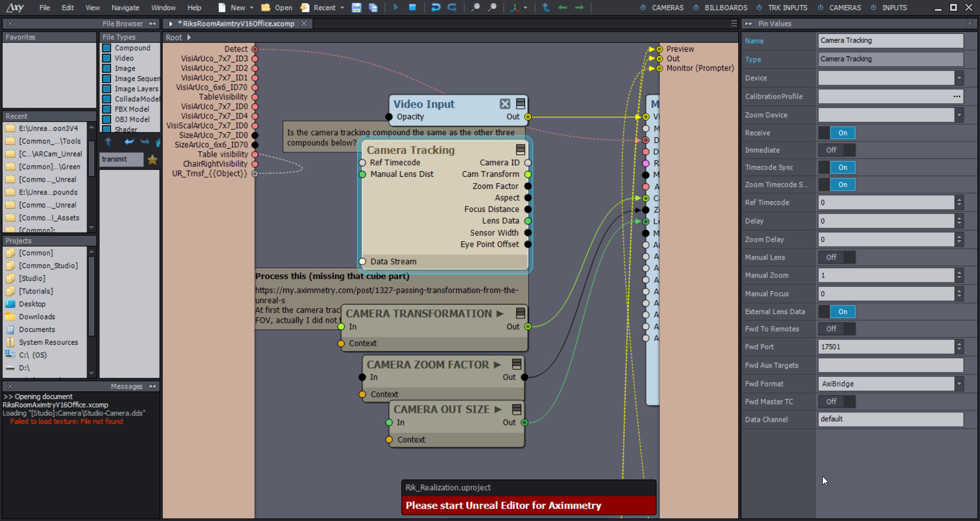
Task: Open the Window menu
Action: click(x=163, y=8)
